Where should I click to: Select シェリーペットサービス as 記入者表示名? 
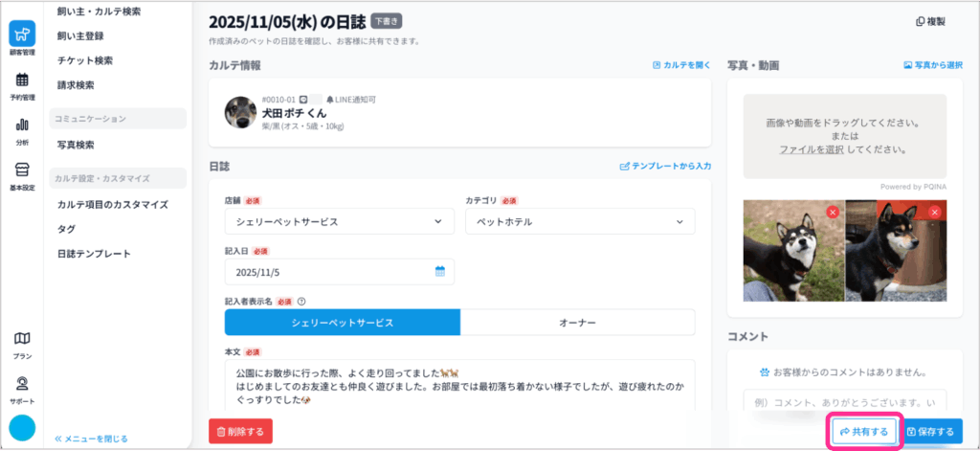click(x=342, y=323)
